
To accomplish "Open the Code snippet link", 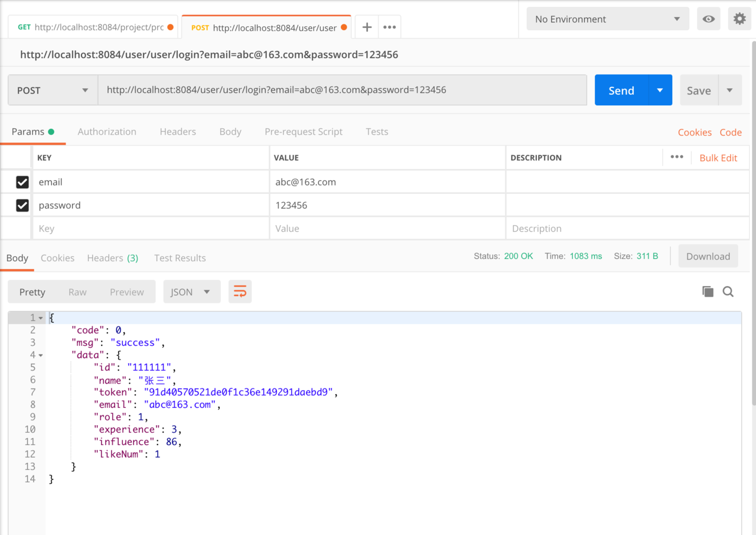I will click(731, 132).
